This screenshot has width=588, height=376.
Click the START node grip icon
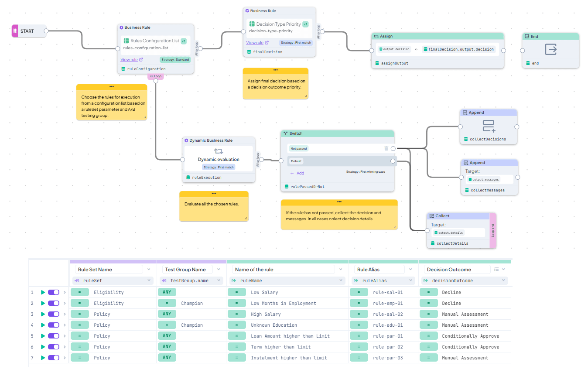pyautogui.click(x=15, y=31)
